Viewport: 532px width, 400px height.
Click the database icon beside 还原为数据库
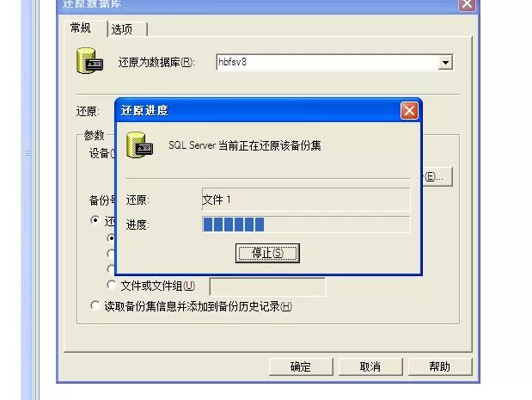coord(90,61)
